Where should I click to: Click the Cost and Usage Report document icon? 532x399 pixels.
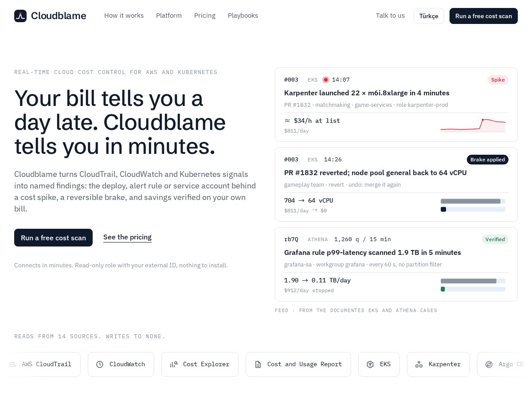[258, 364]
